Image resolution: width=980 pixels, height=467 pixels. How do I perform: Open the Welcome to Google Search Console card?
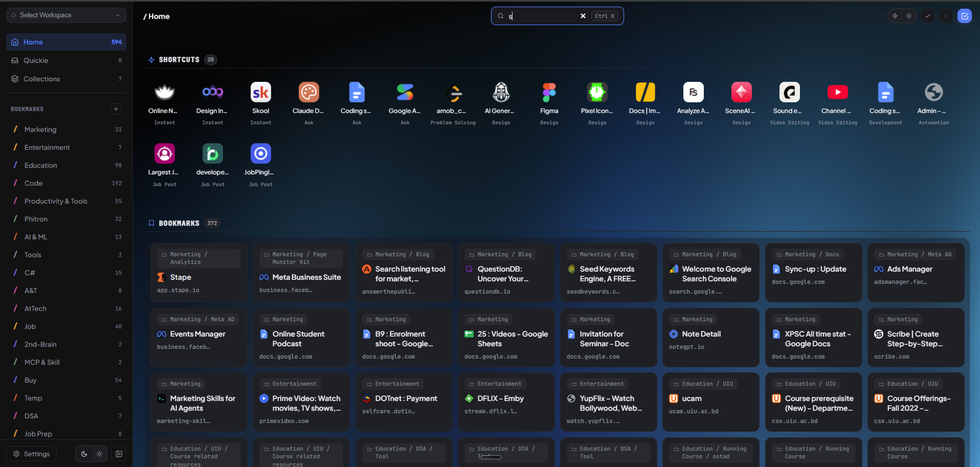coord(711,273)
